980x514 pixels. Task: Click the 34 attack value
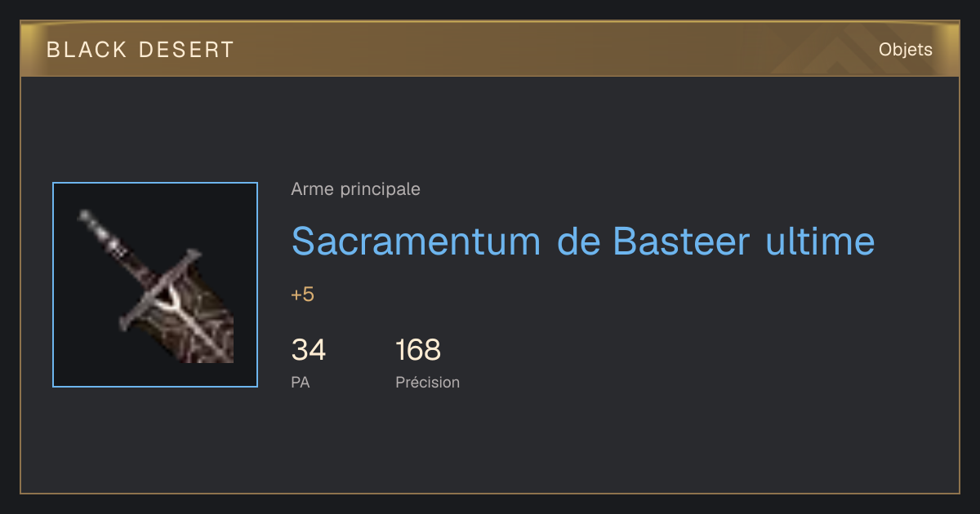pyautogui.click(x=309, y=350)
